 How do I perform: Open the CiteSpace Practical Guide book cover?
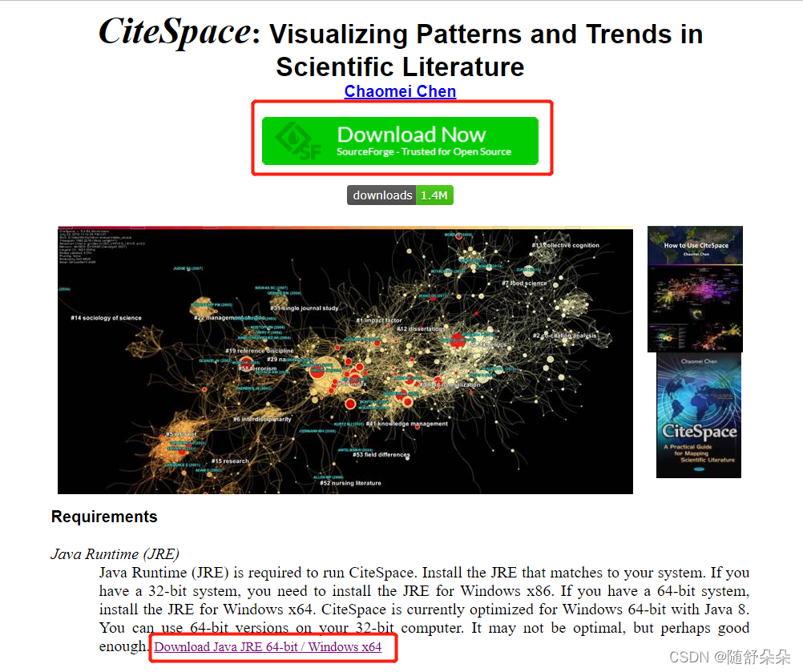(699, 415)
